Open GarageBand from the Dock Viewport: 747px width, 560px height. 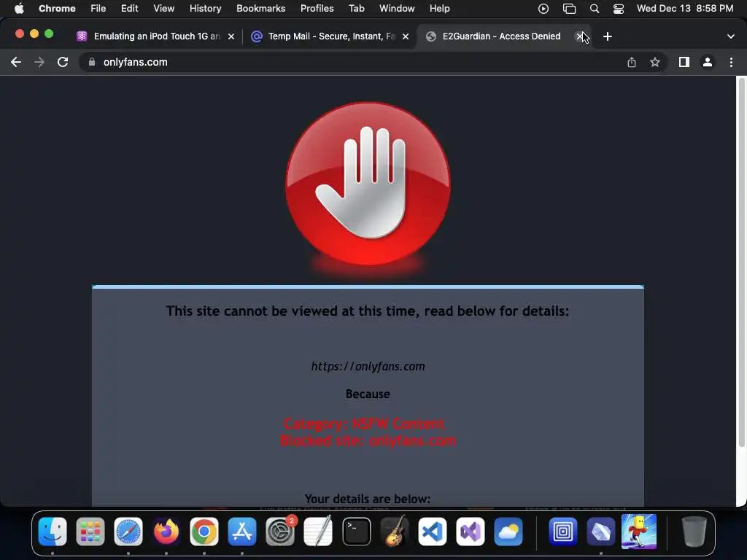pyautogui.click(x=395, y=531)
